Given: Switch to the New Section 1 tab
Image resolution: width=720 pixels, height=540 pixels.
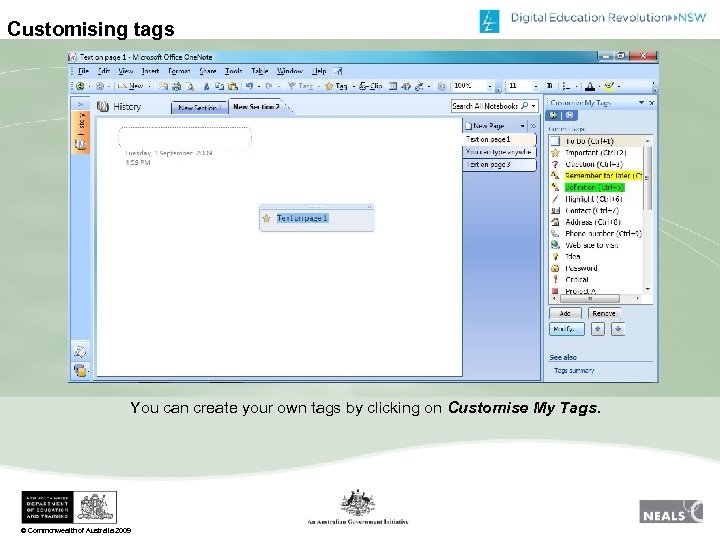Looking at the screenshot, I should pyautogui.click(x=199, y=107).
